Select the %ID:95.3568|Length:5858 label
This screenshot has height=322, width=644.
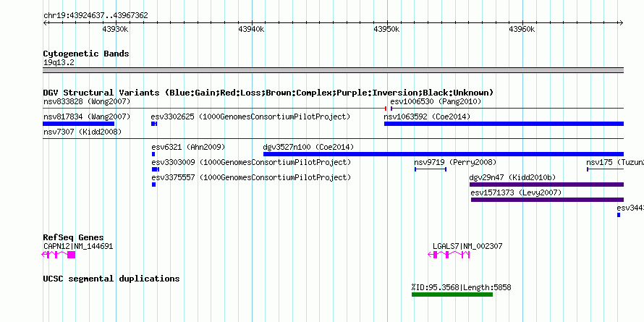coord(461,287)
